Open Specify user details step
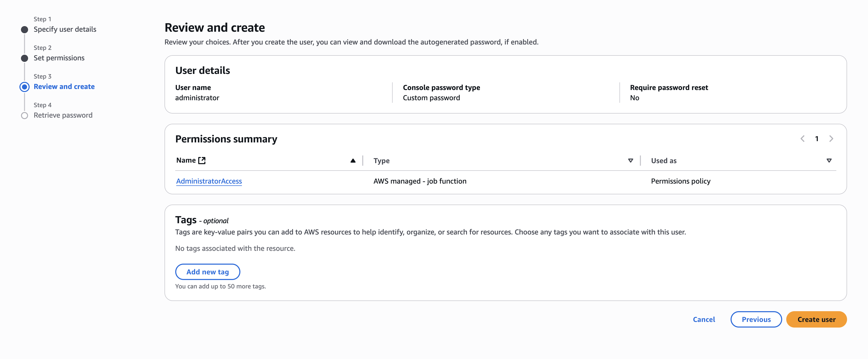This screenshot has width=868, height=359. tap(65, 29)
